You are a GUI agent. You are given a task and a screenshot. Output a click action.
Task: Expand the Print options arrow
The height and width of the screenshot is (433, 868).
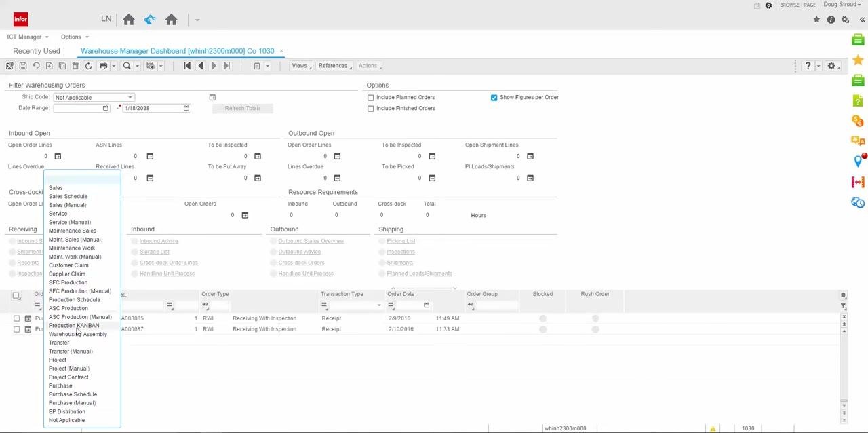click(113, 66)
